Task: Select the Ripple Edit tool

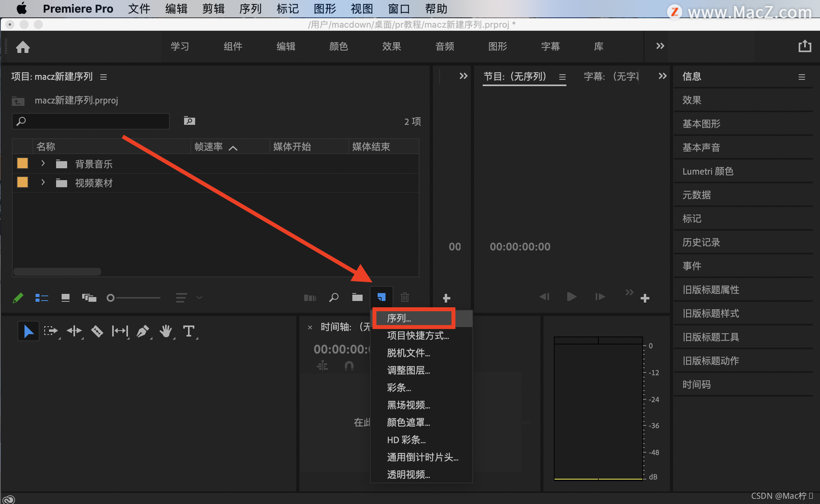Action: pos(74,331)
